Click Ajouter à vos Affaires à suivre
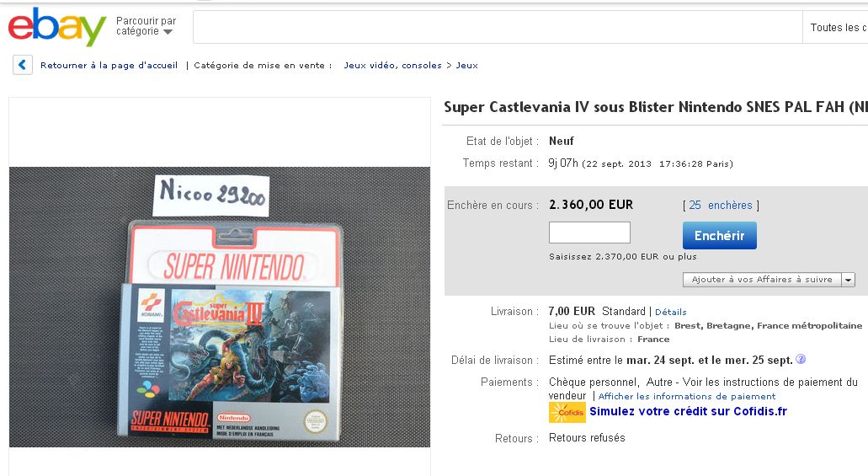 click(762, 280)
